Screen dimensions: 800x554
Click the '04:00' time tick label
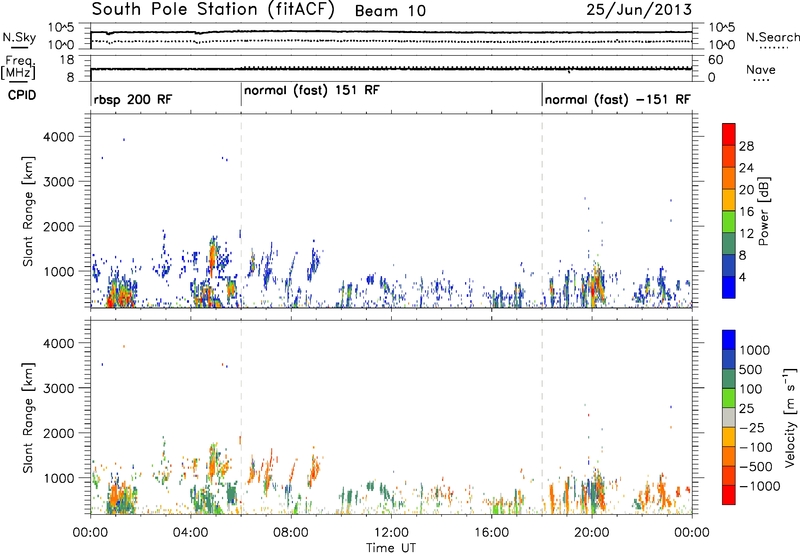[x=190, y=533]
